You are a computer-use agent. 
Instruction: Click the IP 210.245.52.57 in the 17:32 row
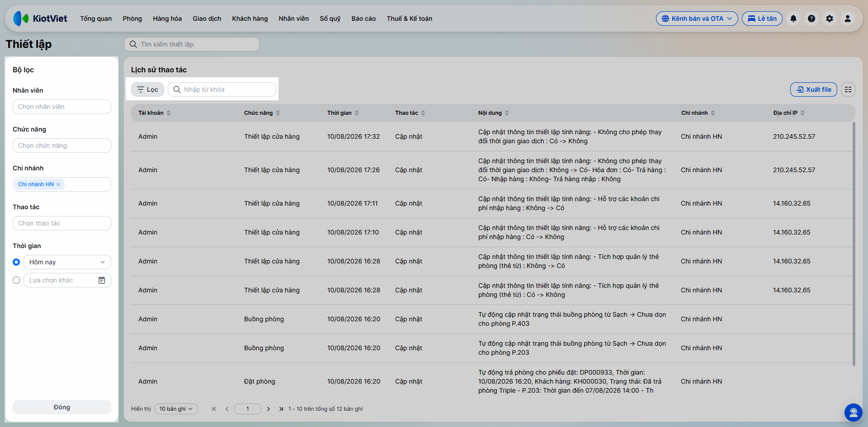click(x=794, y=136)
